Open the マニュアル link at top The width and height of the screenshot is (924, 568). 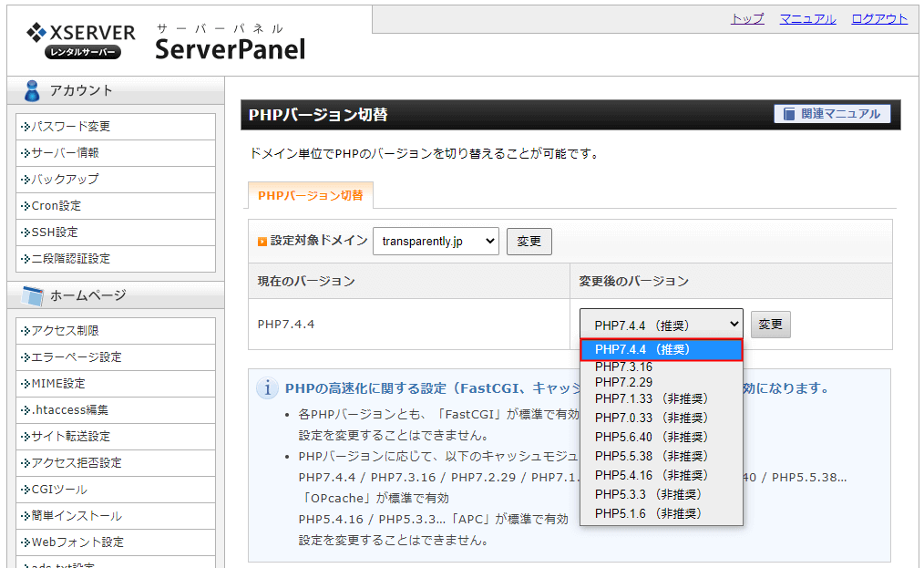click(807, 19)
